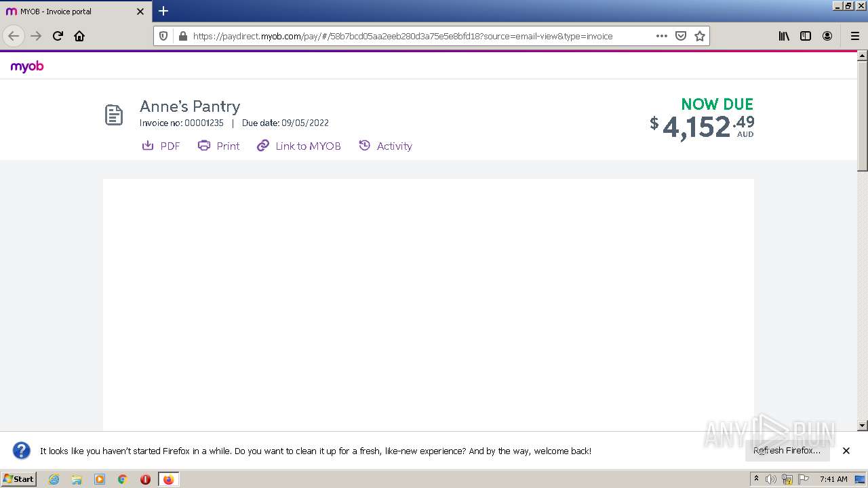The width and height of the screenshot is (868, 488).
Task: Launch Internet Explorer from the taskbar
Action: pos(54,479)
